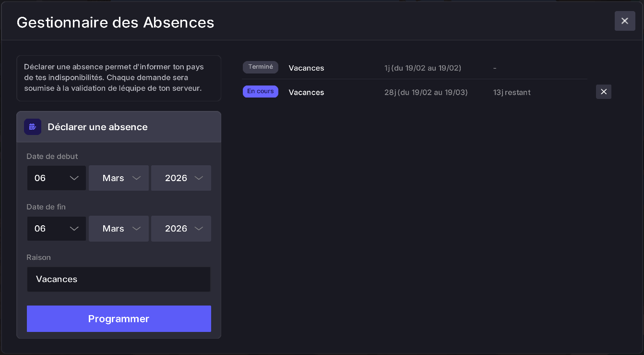644x355 pixels.
Task: Open the end date 2026 year dropdown
Action: pos(181,229)
